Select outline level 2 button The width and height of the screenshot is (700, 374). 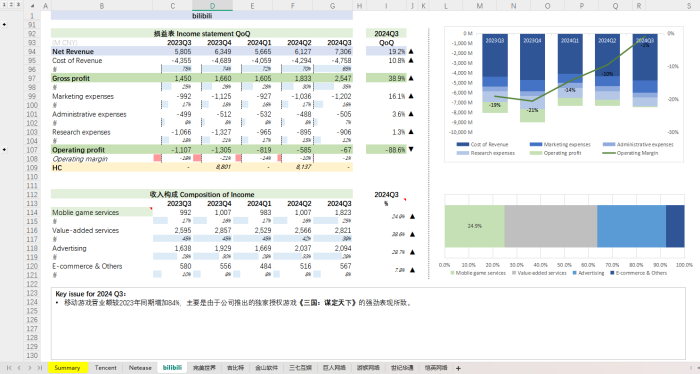click(11, 4)
